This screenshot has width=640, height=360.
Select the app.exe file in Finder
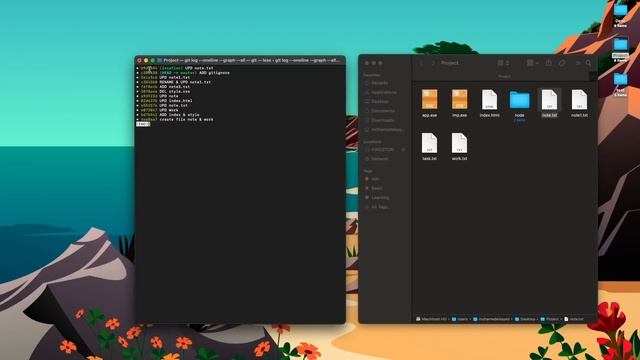[x=429, y=103]
